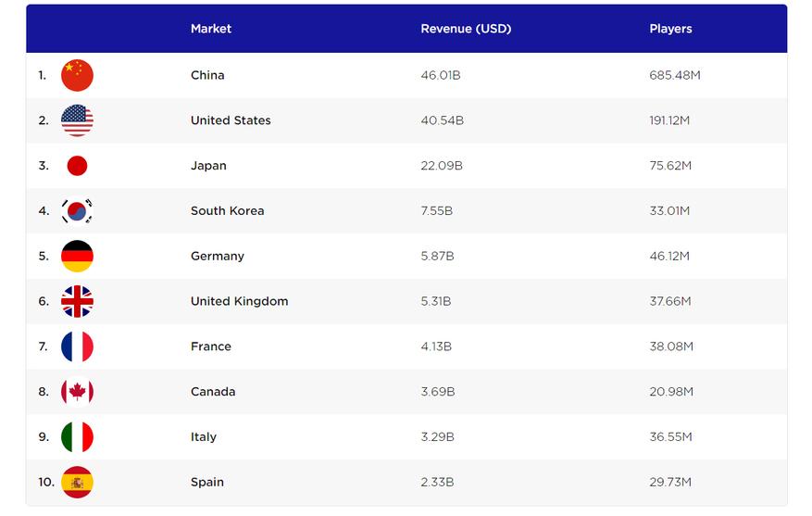Viewport: 812px width, 516px height.
Task: Click the United States flag icon
Action: tap(77, 120)
